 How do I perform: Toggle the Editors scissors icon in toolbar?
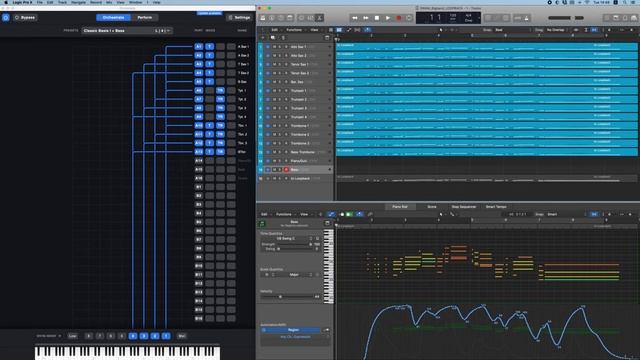click(x=320, y=18)
